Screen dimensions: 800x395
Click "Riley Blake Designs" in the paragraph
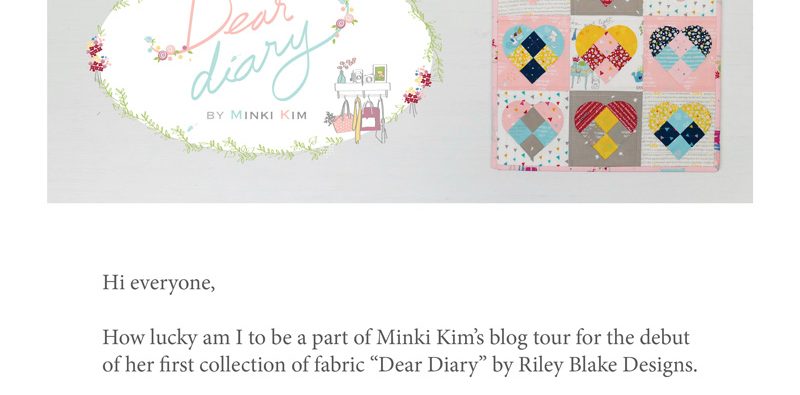pos(607,365)
